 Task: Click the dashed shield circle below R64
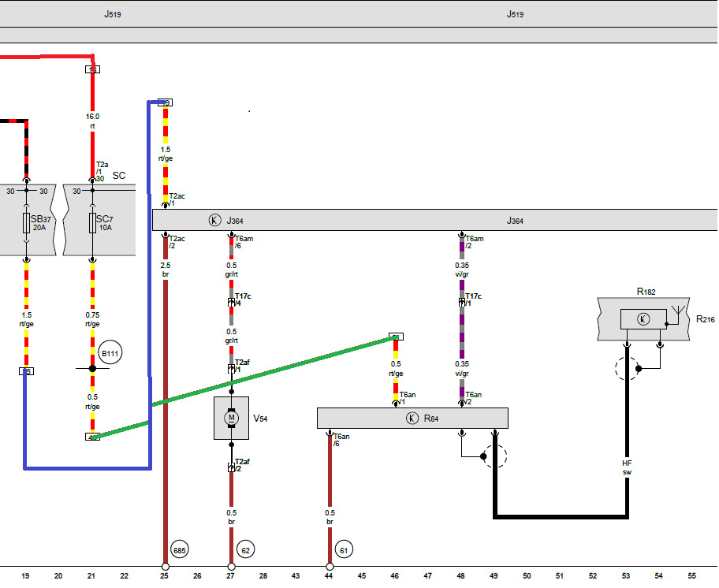(x=495, y=456)
